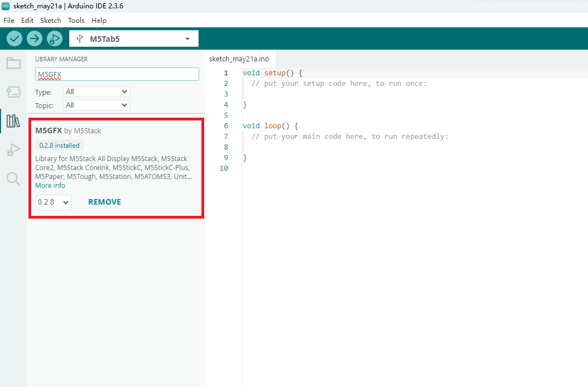The image size is (588, 387).
Task: Open the Topic filter dropdown
Action: pyautogui.click(x=97, y=105)
